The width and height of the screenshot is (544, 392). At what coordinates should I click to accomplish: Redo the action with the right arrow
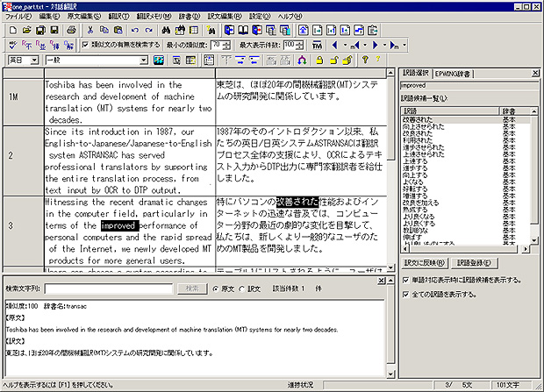pos(149,31)
